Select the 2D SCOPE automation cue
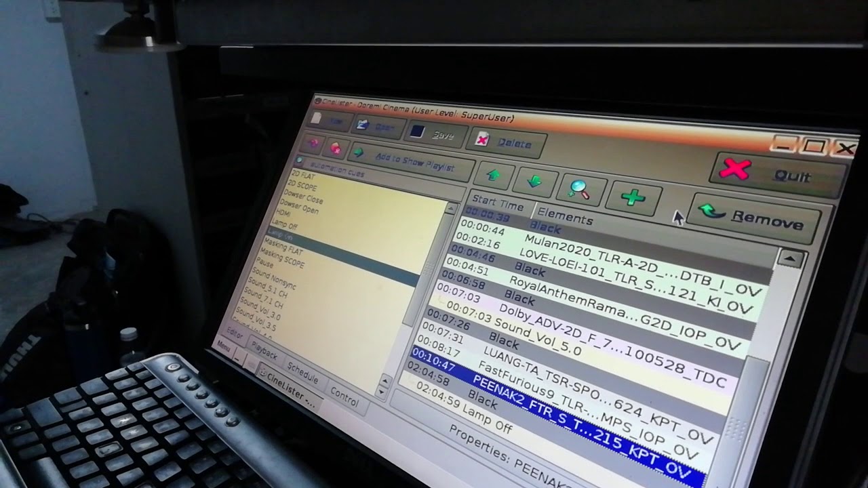Screen dimensions: 868x488 (x=302, y=184)
